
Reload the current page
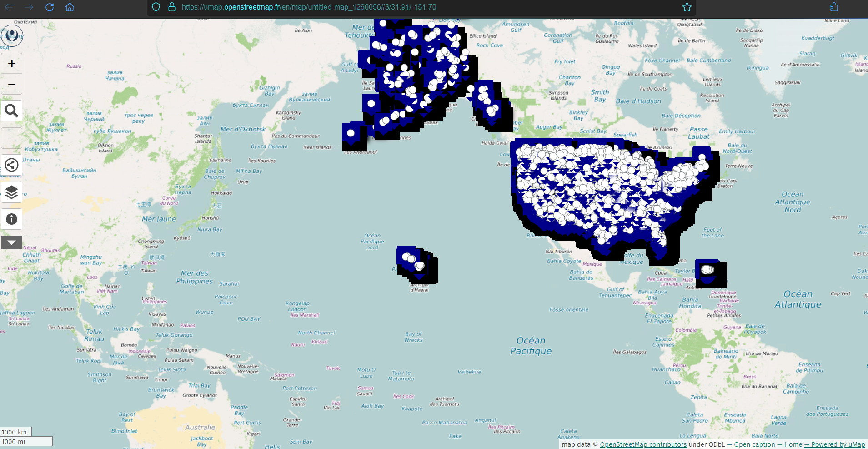click(50, 7)
